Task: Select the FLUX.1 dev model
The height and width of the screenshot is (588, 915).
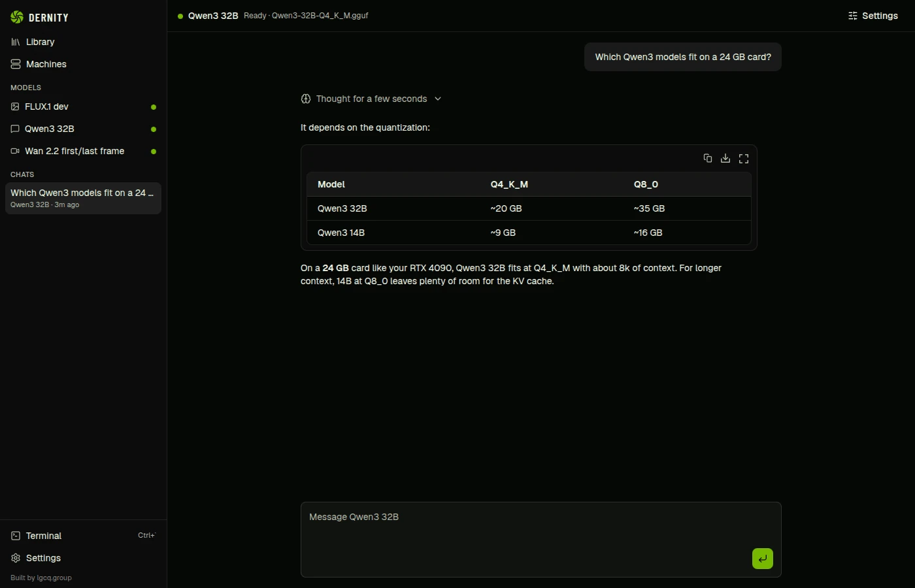Action: click(83, 106)
